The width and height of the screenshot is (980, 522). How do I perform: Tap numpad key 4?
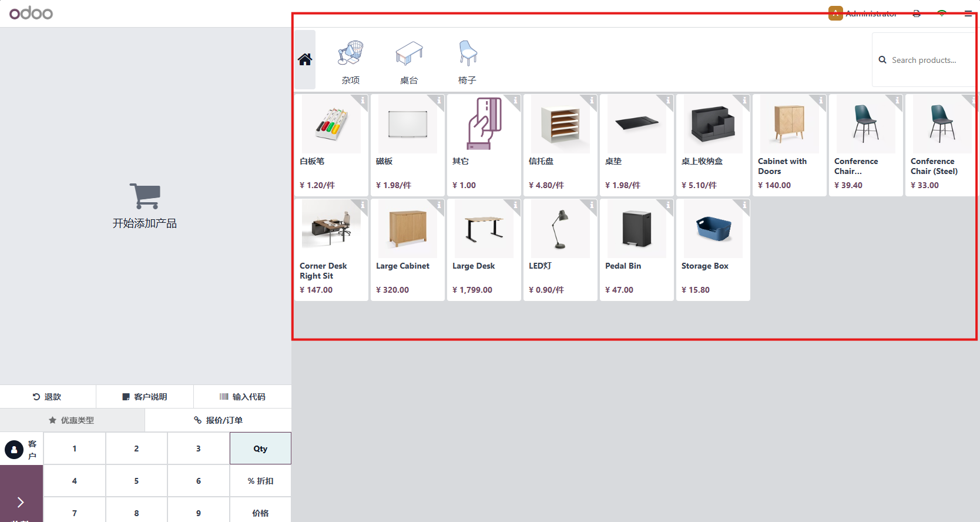click(75, 481)
